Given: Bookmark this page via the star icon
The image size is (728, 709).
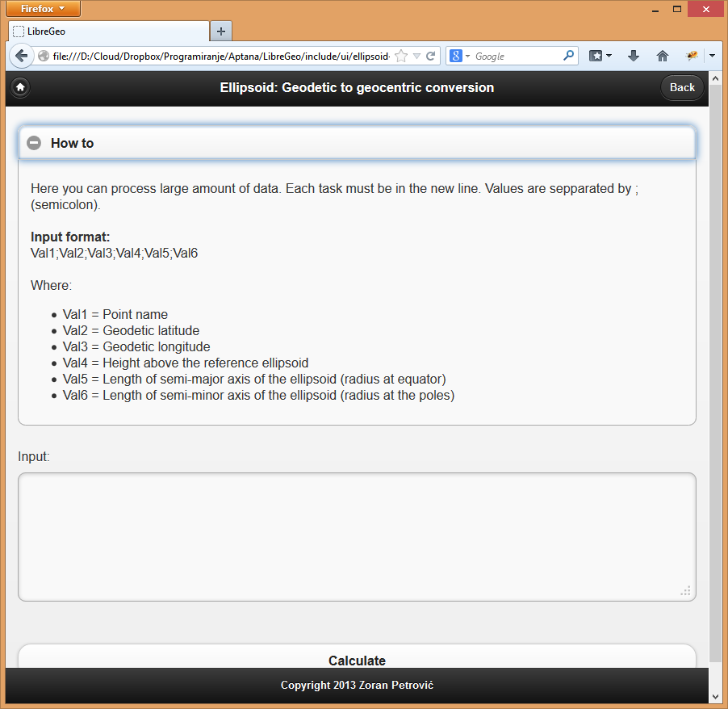Looking at the screenshot, I should pos(400,56).
